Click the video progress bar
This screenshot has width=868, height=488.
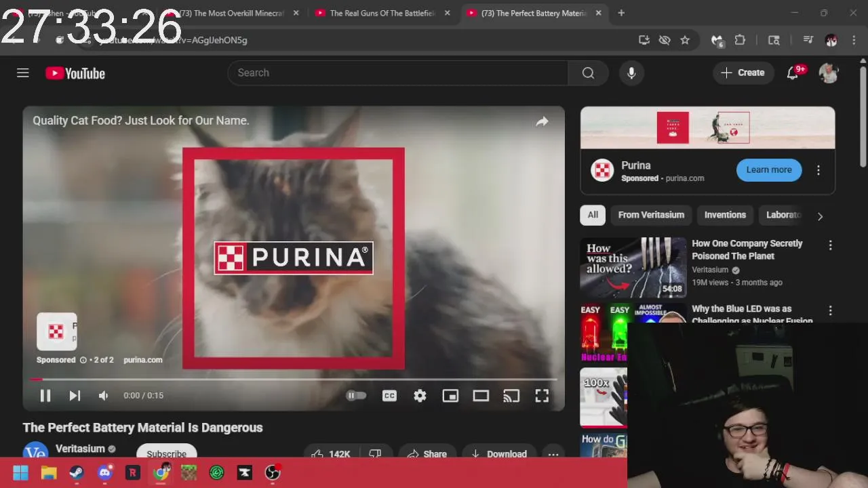pos(293,380)
